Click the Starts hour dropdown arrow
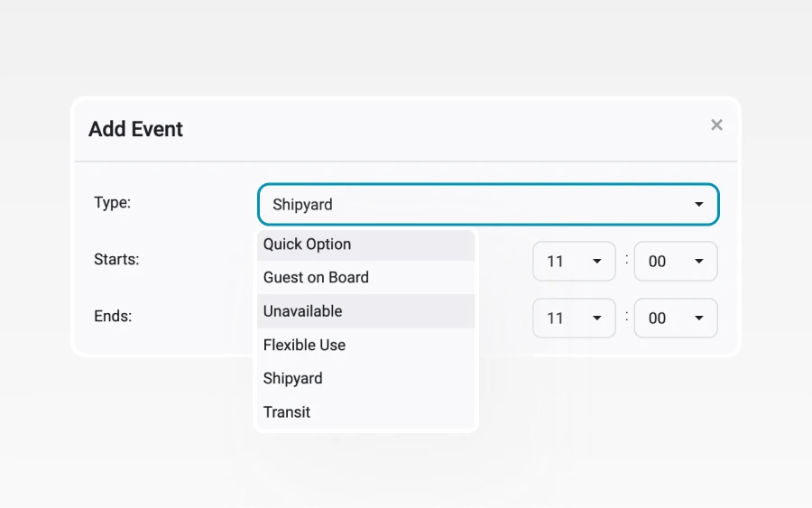The image size is (812, 508). [x=596, y=261]
